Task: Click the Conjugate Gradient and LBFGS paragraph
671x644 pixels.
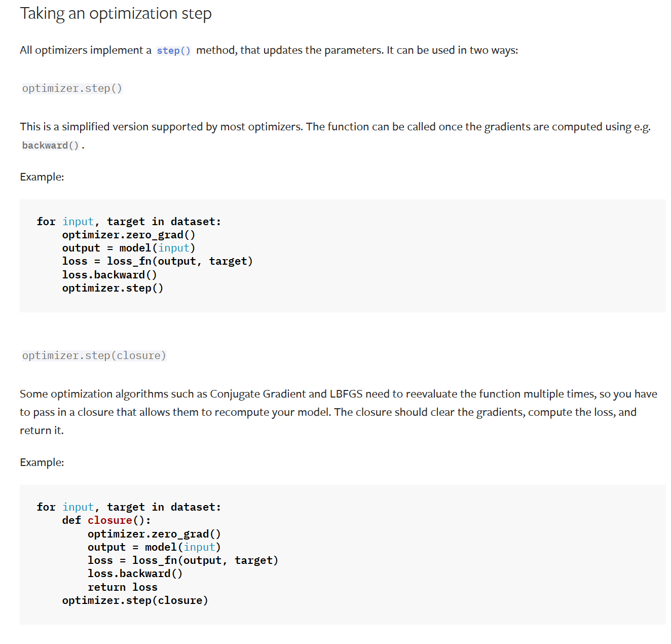Action: [x=339, y=412]
